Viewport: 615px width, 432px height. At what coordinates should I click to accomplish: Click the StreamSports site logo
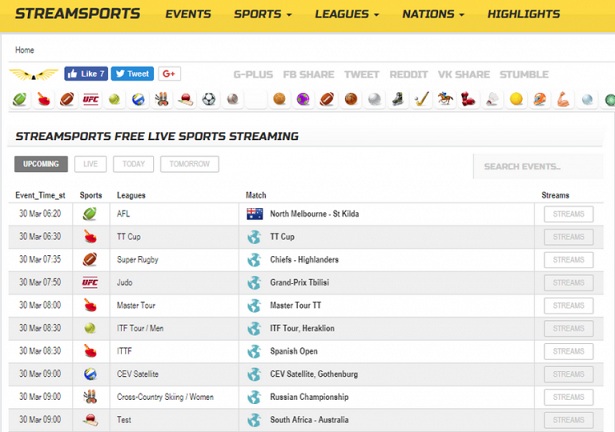pos(78,14)
